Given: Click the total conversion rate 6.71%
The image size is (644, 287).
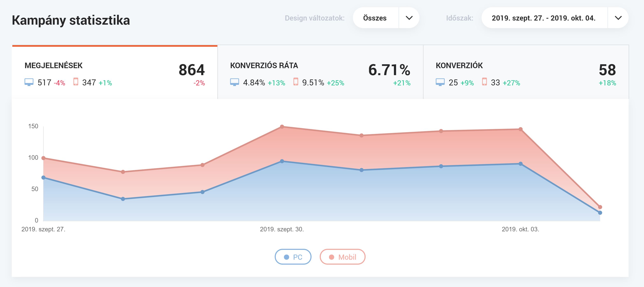Looking at the screenshot, I should pos(389,70).
